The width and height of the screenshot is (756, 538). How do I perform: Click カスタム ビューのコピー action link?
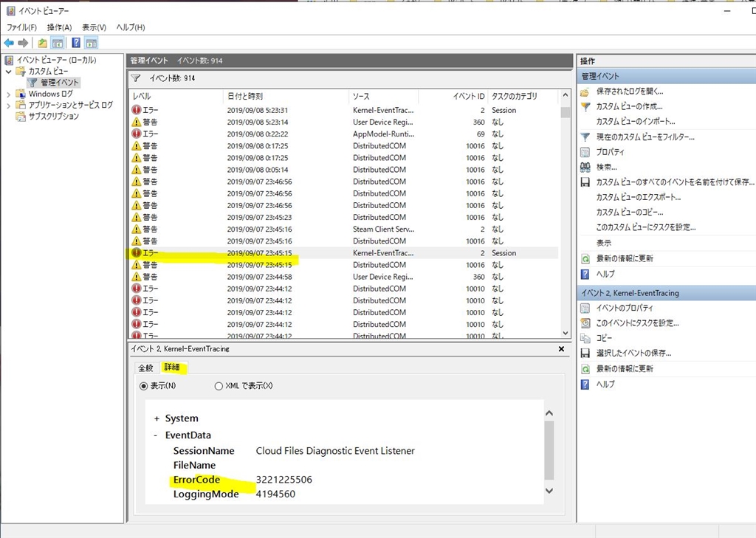point(630,212)
